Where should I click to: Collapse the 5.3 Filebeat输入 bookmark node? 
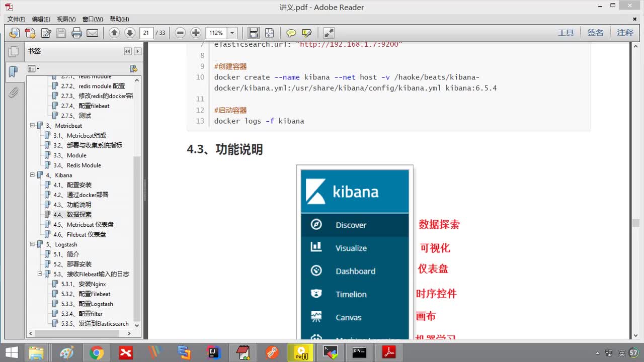tap(40, 274)
